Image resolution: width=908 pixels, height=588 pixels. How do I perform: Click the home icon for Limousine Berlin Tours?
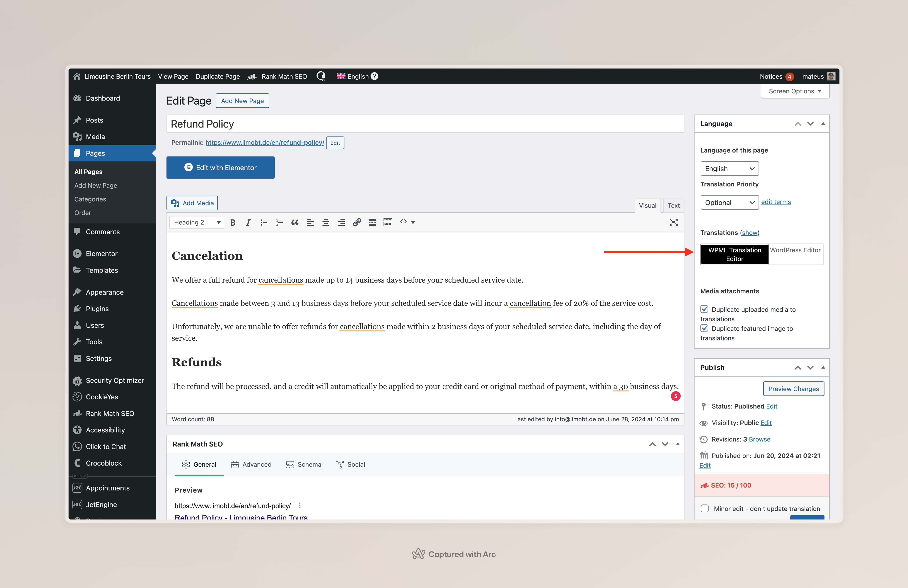77,76
